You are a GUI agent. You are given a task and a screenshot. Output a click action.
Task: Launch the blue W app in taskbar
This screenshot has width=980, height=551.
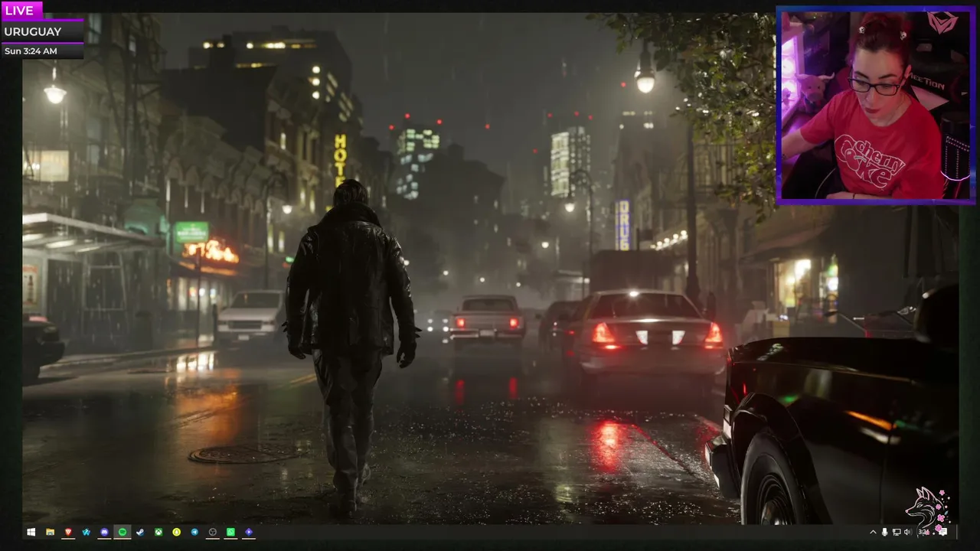point(86,532)
